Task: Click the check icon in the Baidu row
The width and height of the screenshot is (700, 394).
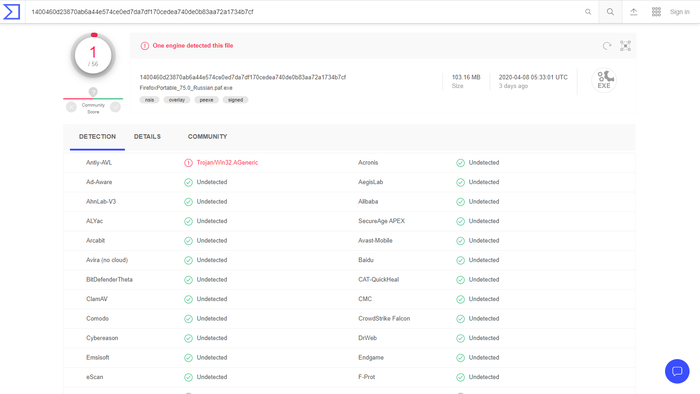Action: click(x=460, y=260)
